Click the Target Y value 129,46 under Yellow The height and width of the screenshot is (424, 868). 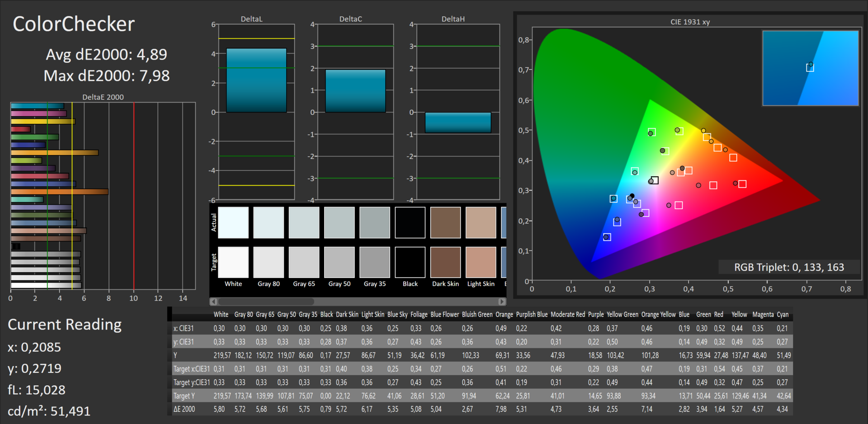click(741, 396)
